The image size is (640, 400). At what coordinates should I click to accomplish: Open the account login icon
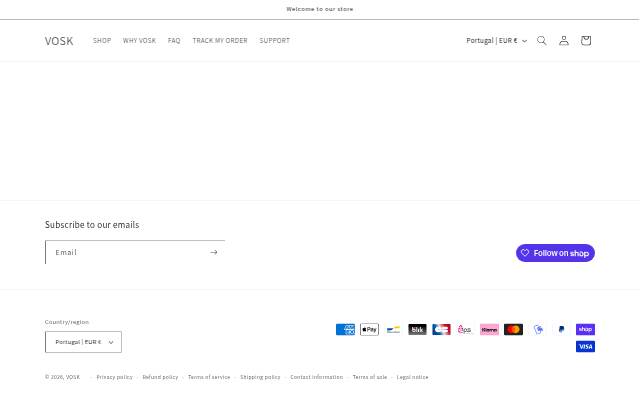564,40
